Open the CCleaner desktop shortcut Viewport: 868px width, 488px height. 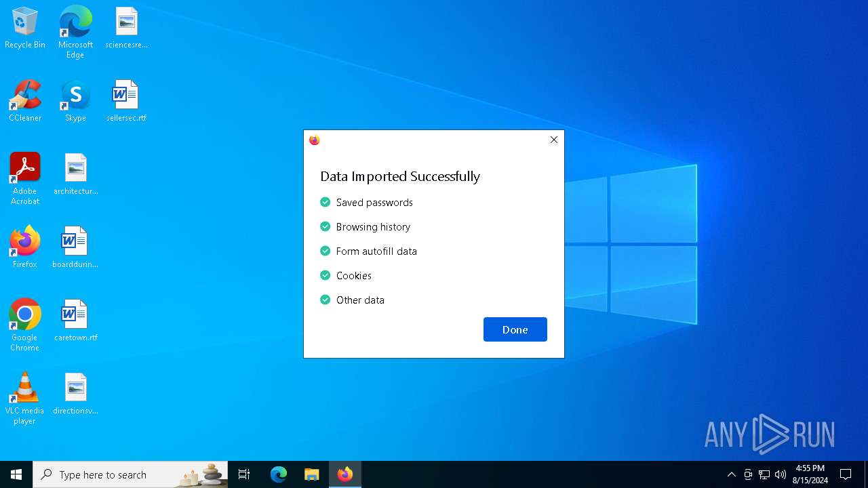25,102
